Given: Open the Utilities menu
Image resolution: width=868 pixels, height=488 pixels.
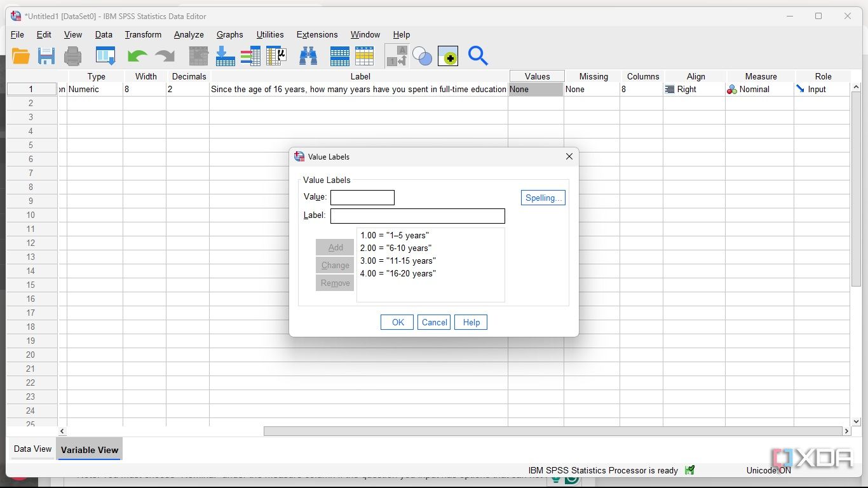Looking at the screenshot, I should [270, 34].
